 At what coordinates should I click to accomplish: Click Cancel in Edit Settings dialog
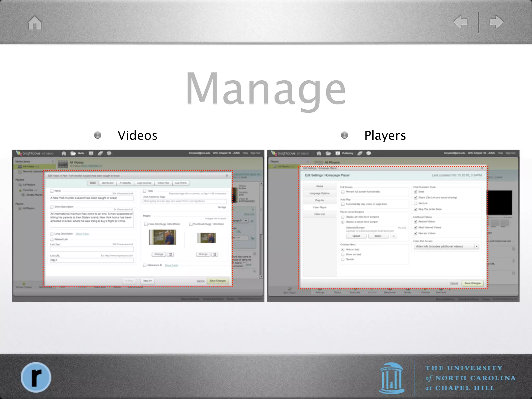pos(454,283)
